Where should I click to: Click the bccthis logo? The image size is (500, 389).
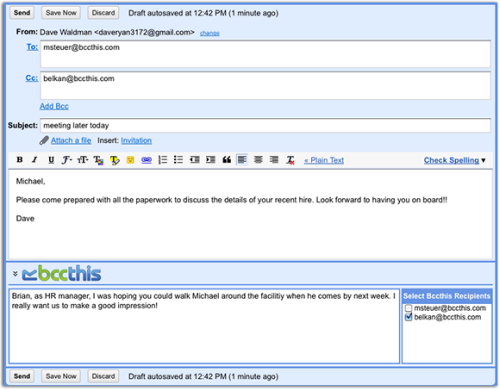click(x=62, y=274)
